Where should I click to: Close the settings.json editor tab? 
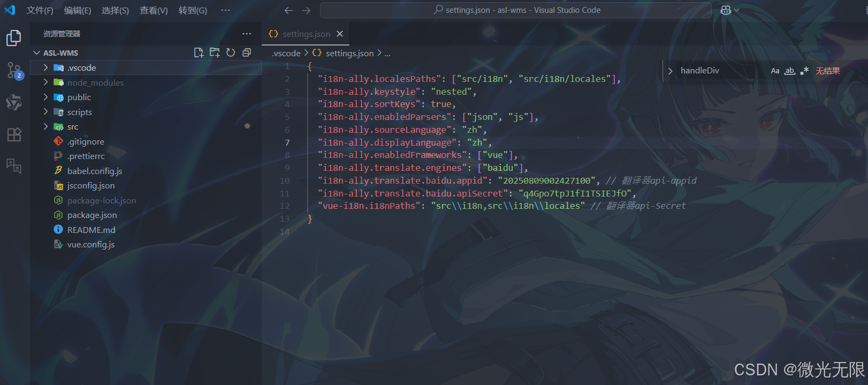(340, 34)
